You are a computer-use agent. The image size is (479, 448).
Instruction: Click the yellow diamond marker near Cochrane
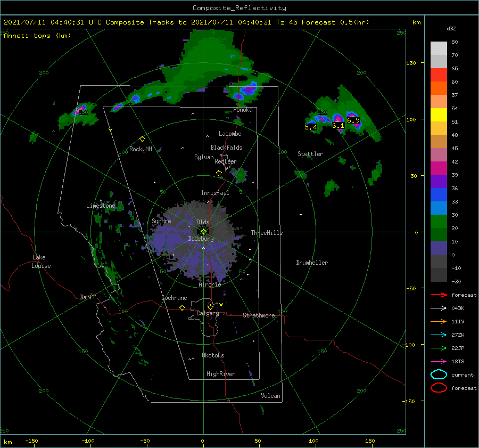pyautogui.click(x=182, y=307)
